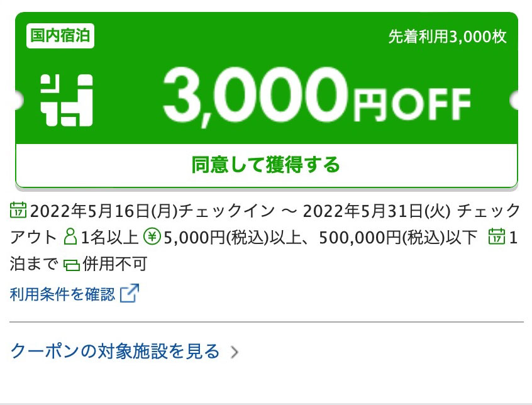Click the calendar icon before check-in date
The width and height of the screenshot is (532, 405).
(18, 210)
